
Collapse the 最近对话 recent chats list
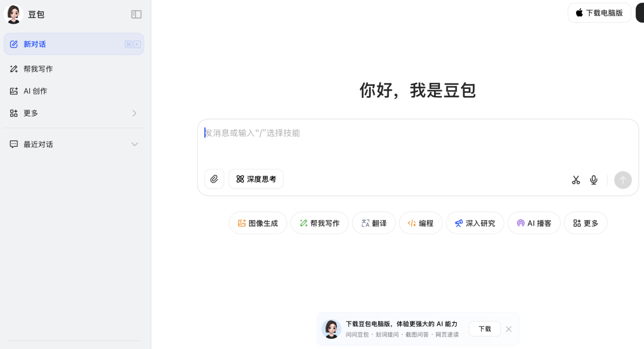tap(134, 144)
